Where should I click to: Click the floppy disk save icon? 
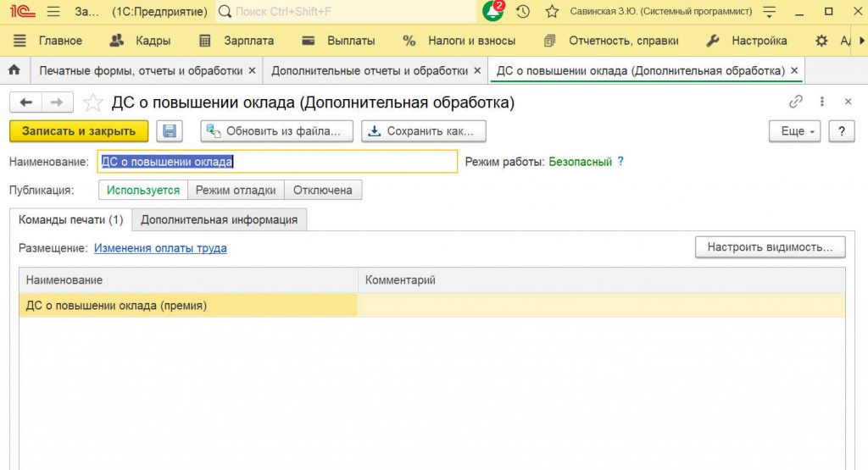pyautogui.click(x=170, y=131)
